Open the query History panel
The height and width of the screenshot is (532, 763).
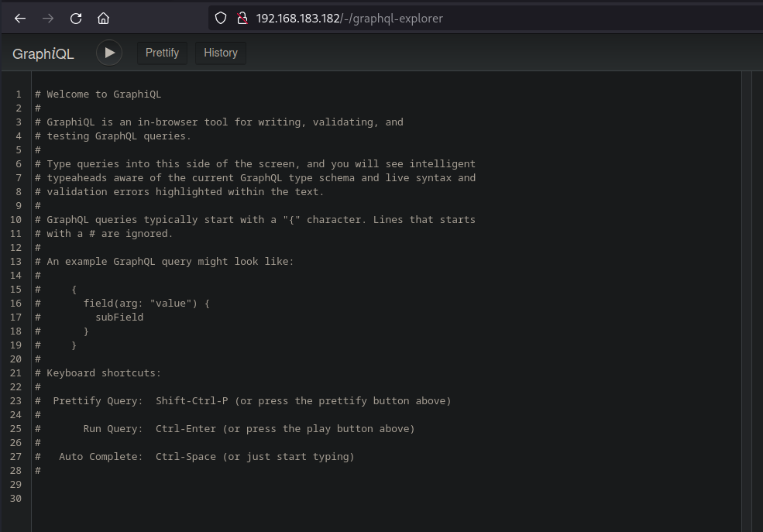[220, 53]
